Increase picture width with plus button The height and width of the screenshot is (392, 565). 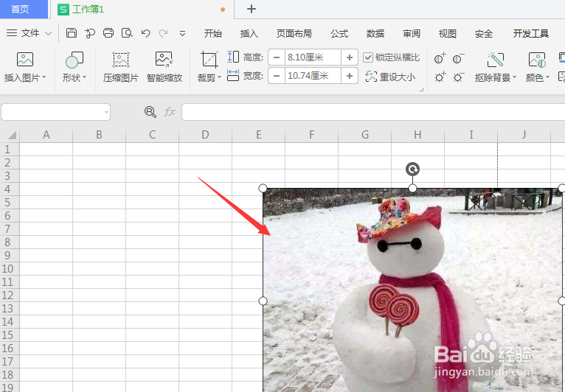(x=349, y=76)
